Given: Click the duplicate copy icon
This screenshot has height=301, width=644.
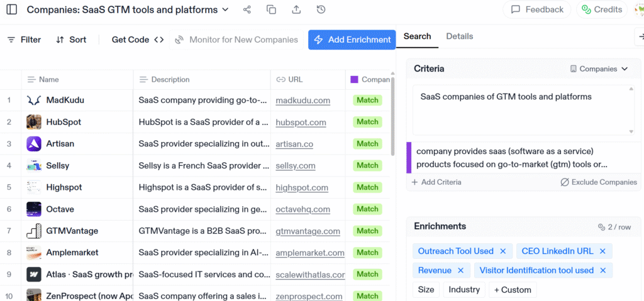Looking at the screenshot, I should point(272,10).
